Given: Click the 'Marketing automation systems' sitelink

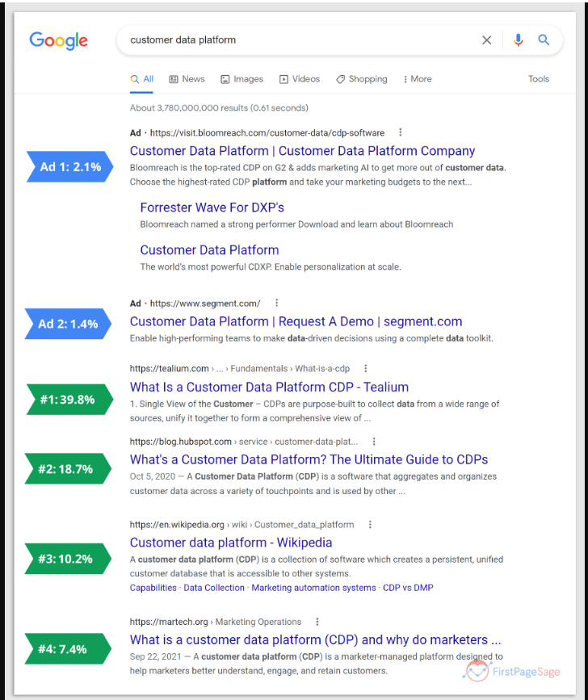Looking at the screenshot, I should click(313, 588).
